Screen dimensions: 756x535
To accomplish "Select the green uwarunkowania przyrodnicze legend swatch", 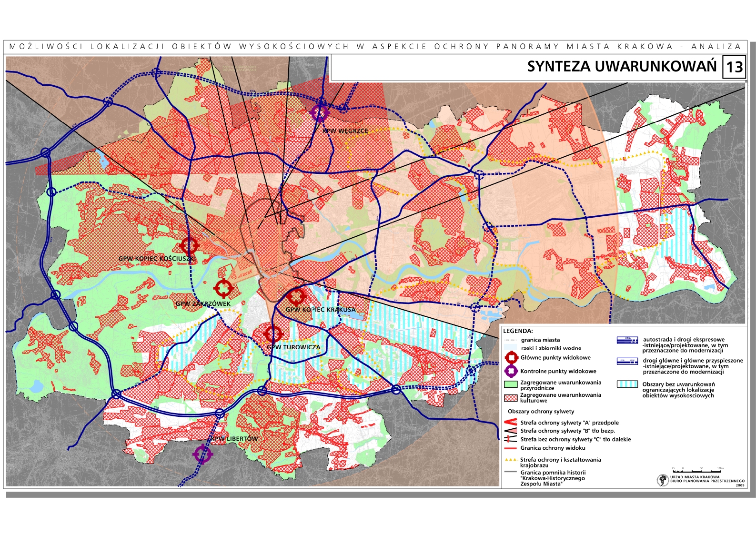I will pos(511,384).
